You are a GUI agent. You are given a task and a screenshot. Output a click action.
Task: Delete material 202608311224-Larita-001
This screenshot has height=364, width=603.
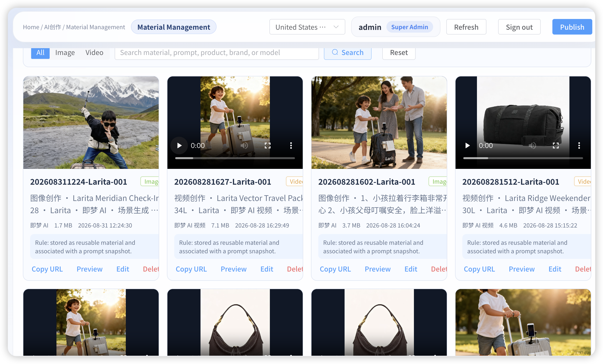[151, 269]
